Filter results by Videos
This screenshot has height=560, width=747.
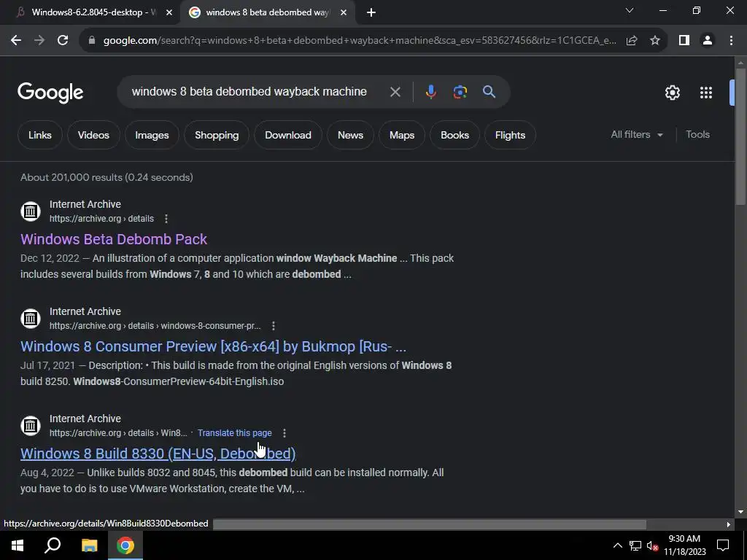(93, 135)
